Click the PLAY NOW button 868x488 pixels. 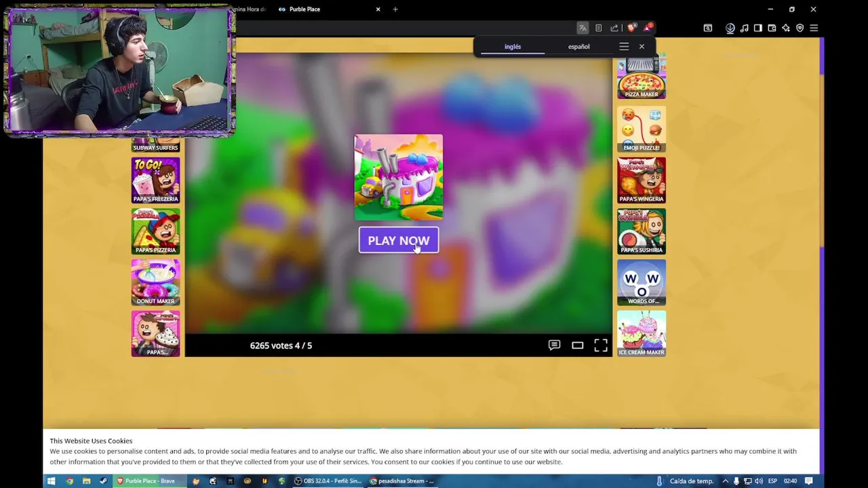pos(399,241)
